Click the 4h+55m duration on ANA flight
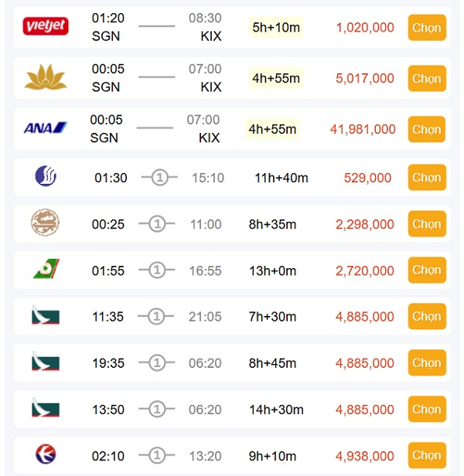 272,129
